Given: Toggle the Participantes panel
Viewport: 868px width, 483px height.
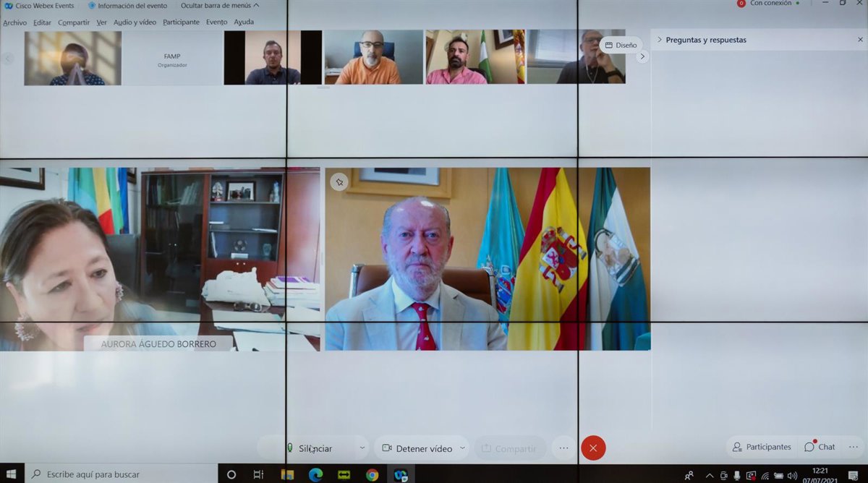Looking at the screenshot, I should 761,447.
